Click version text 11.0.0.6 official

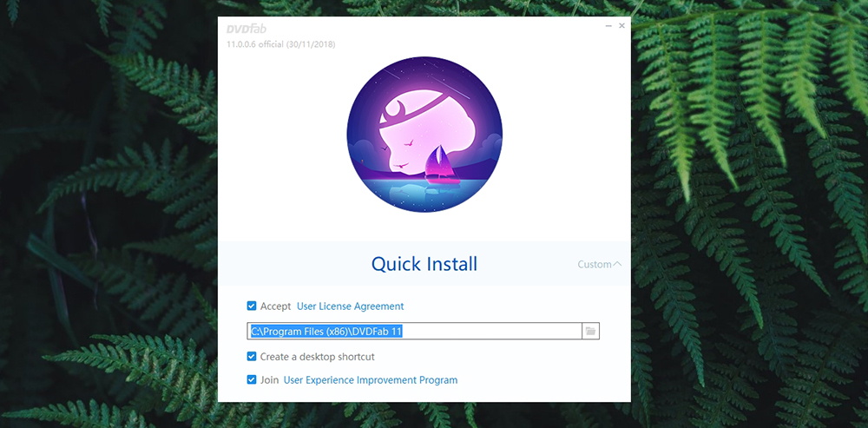point(280,44)
